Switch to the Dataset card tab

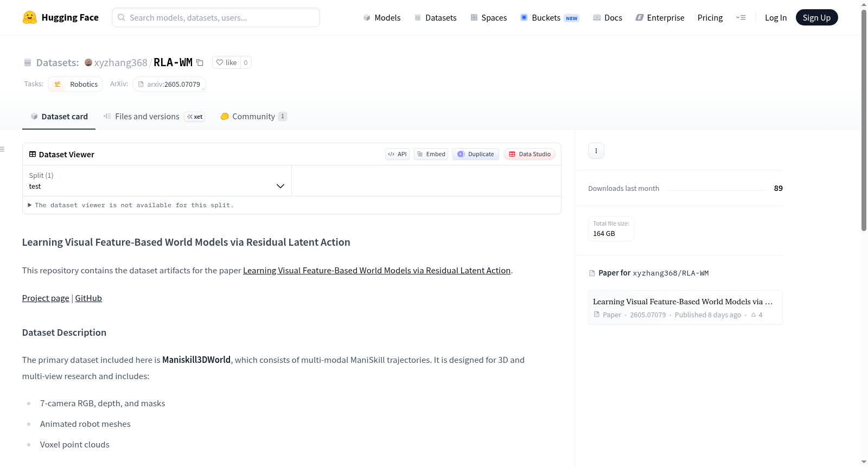coord(59,117)
